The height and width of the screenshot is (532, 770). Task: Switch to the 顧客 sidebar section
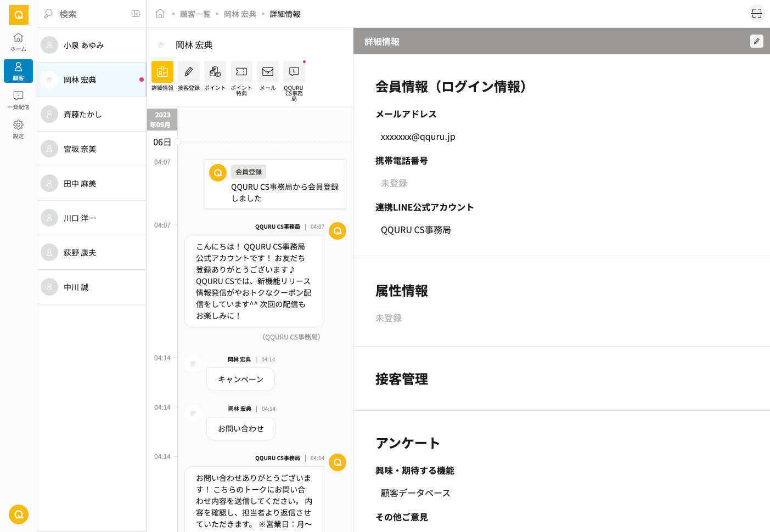(18, 71)
